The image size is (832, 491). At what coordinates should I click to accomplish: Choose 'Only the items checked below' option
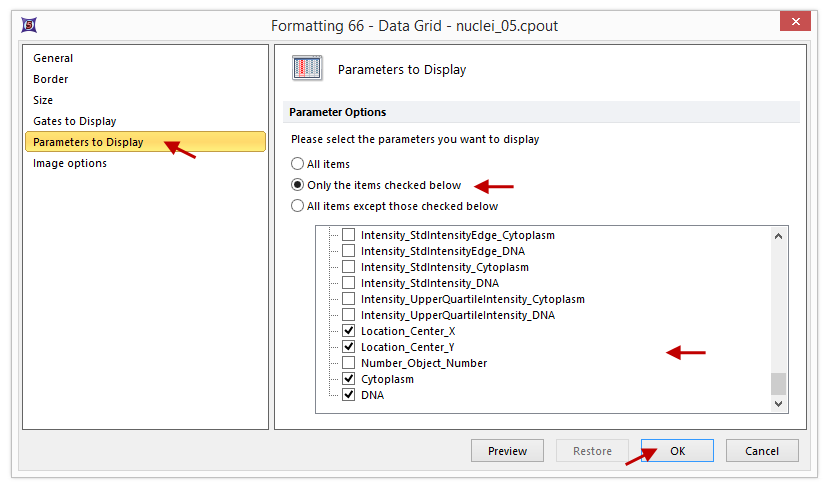click(297, 185)
